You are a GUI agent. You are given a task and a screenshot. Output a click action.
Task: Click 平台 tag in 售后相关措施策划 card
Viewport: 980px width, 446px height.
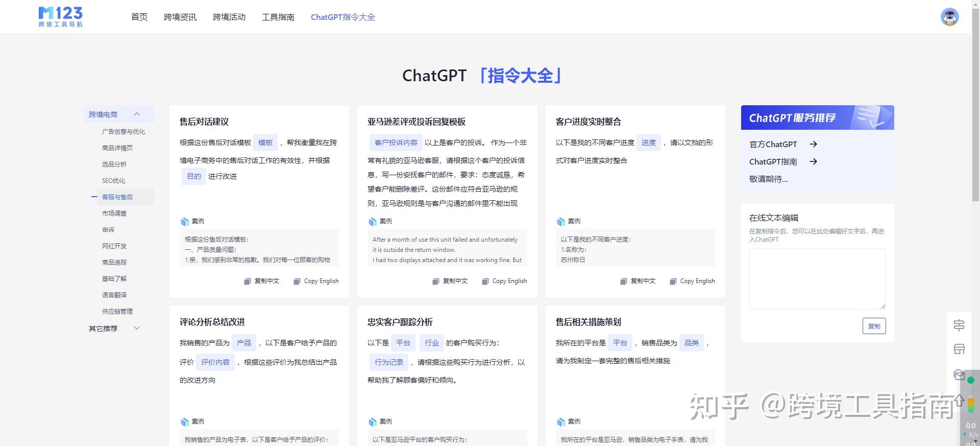click(620, 343)
